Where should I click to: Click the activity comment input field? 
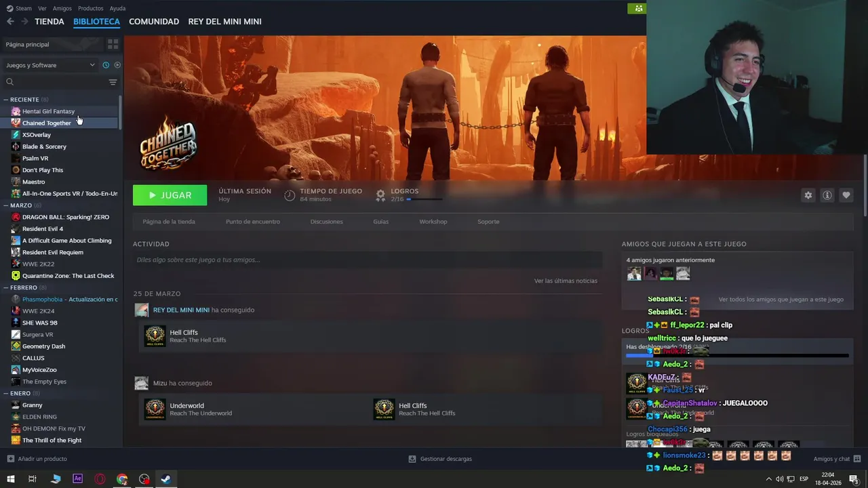tap(368, 260)
